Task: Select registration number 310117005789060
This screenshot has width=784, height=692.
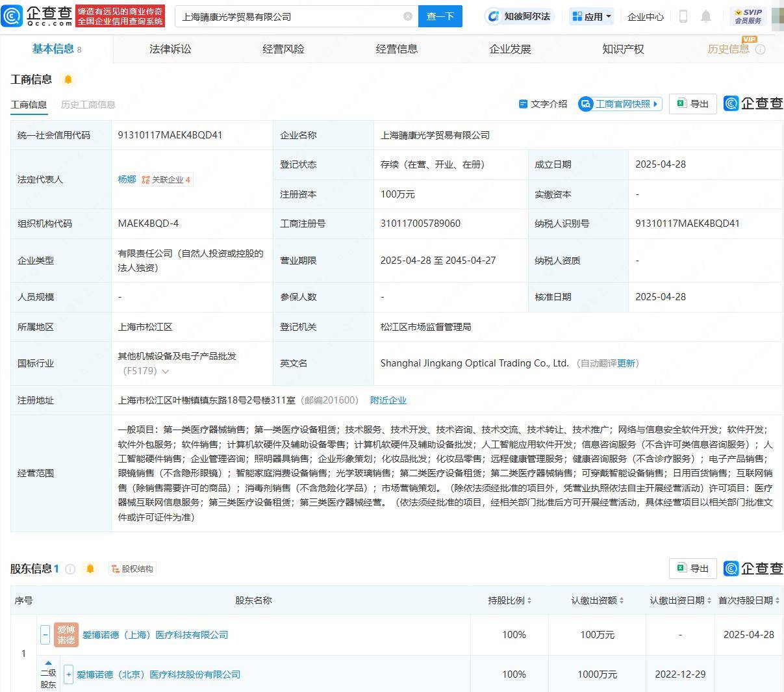Action: point(420,224)
